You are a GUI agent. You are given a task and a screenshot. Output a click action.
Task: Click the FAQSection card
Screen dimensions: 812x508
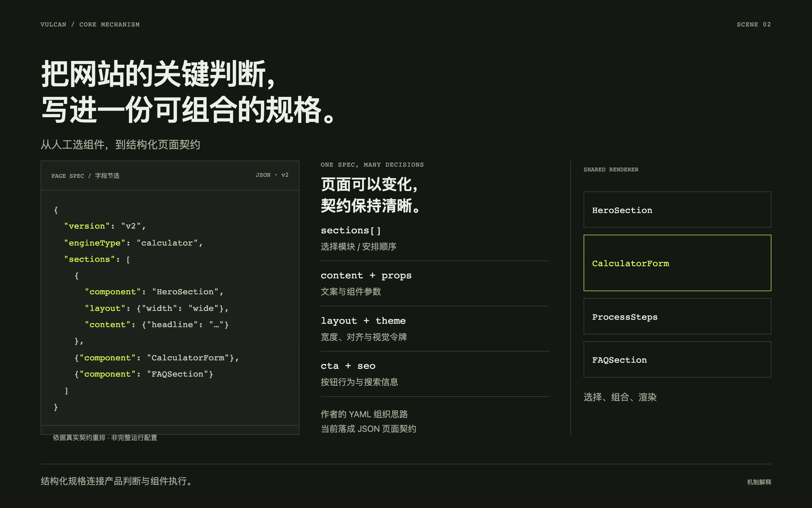point(677,359)
